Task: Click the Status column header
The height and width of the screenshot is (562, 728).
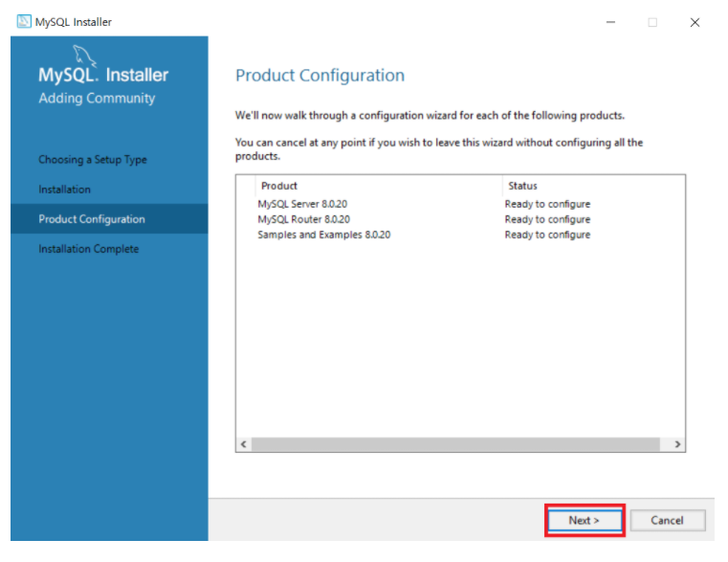Action: click(x=593, y=186)
